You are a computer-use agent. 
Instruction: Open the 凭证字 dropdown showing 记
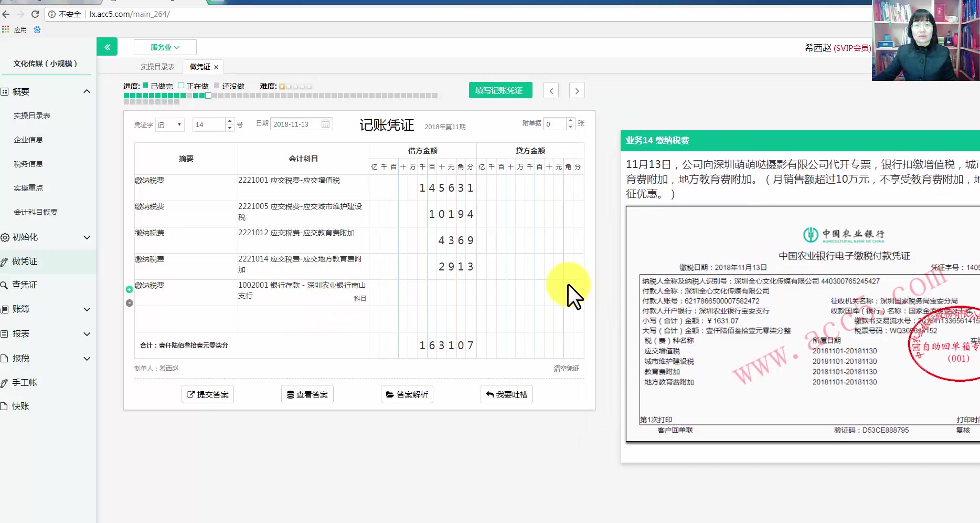(169, 124)
